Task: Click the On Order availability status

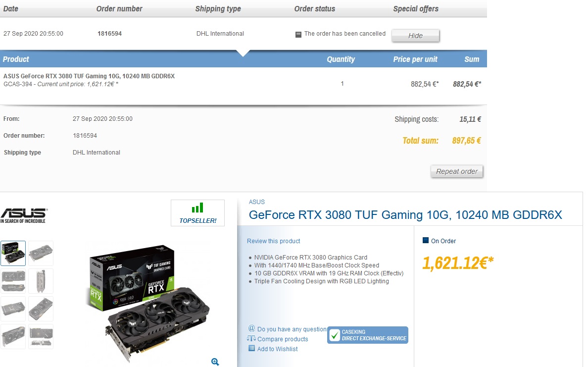Action: 443,241
